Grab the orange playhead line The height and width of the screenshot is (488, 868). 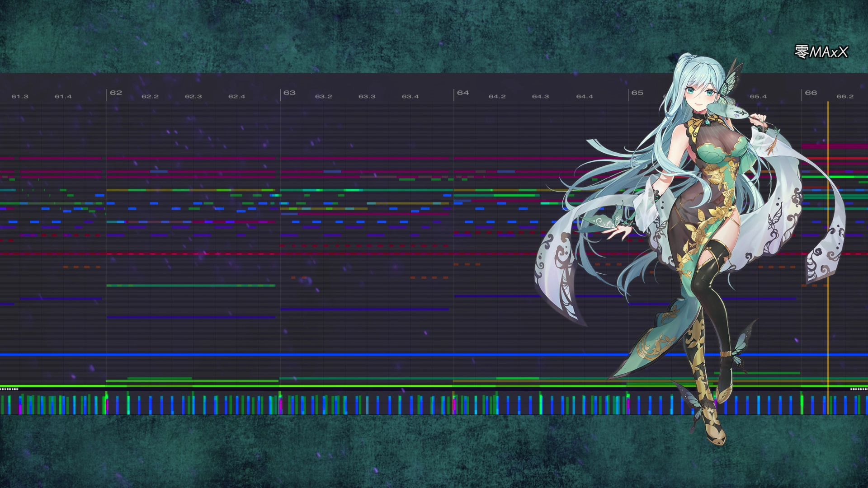click(x=828, y=258)
